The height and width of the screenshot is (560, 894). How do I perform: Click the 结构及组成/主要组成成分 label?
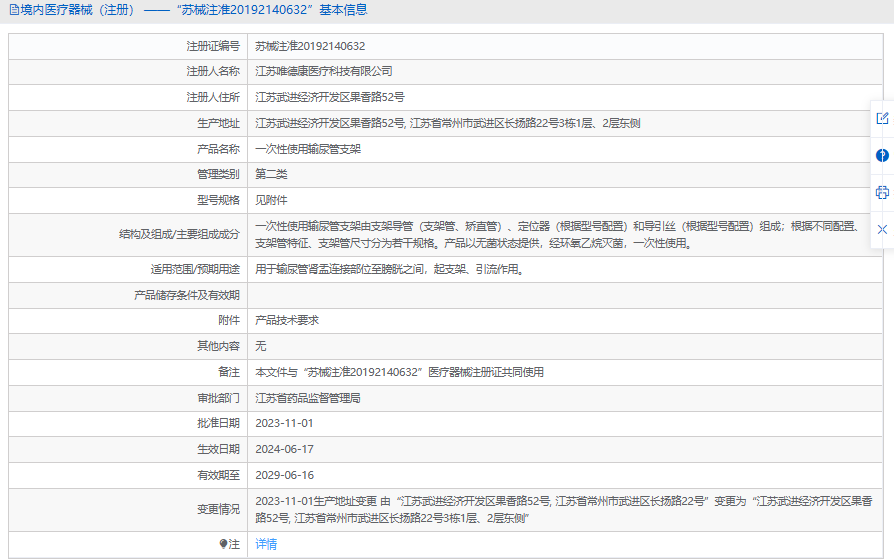click(x=179, y=234)
